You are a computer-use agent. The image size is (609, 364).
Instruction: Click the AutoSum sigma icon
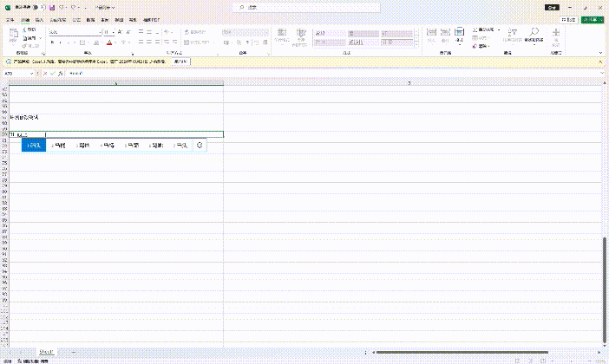[x=475, y=29]
